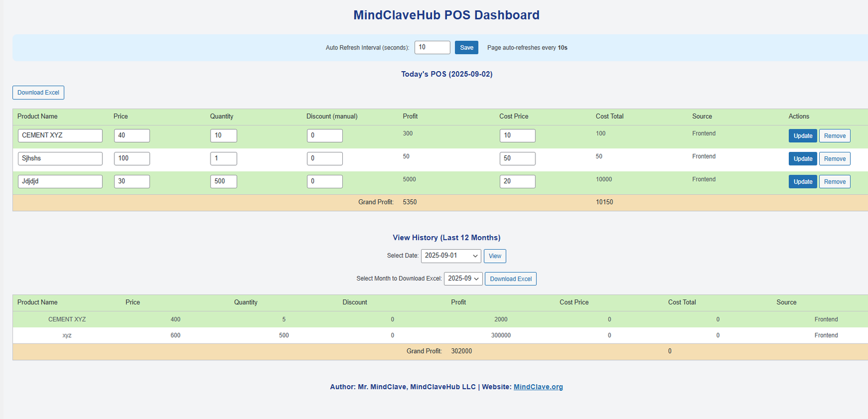This screenshot has height=419, width=868.
Task: Edit the CEMENT XYZ product name field
Action: pyautogui.click(x=60, y=136)
